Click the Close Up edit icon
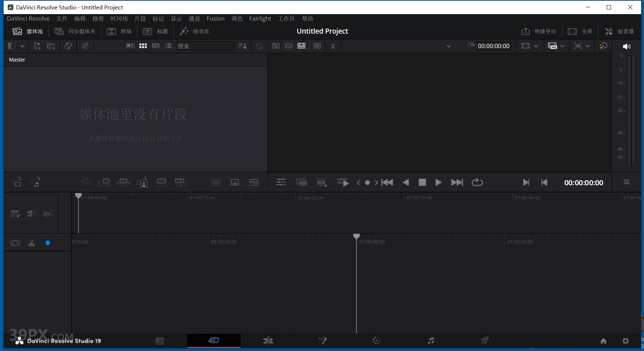The height and width of the screenshot is (351, 644). coord(143,182)
